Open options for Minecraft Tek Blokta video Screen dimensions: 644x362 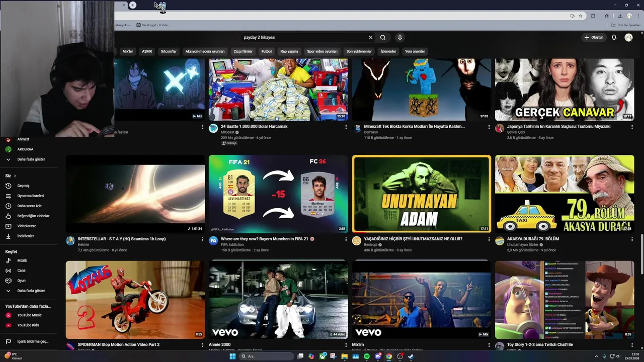pos(489,127)
